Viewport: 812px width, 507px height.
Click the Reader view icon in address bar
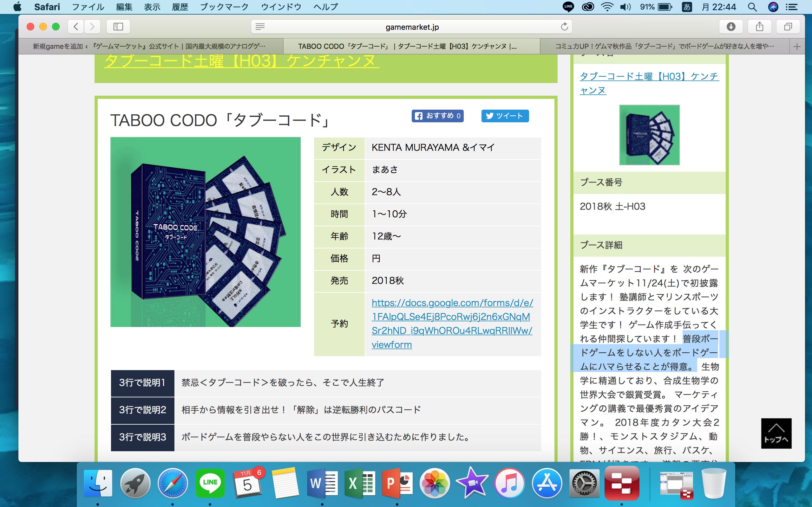pos(260,27)
